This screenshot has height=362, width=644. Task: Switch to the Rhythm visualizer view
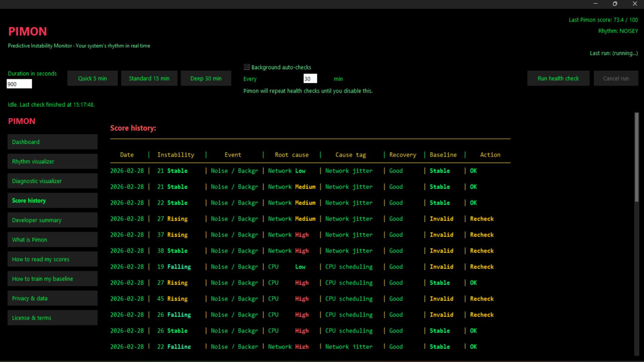tap(52, 161)
